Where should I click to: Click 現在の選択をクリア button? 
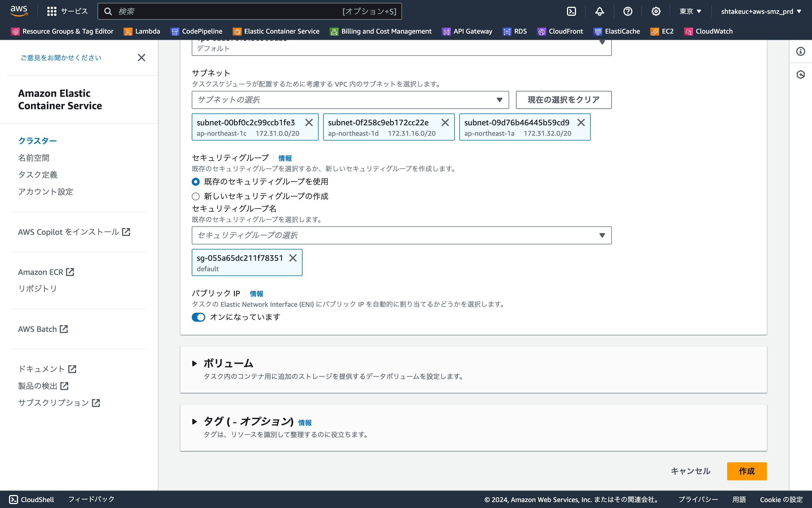tap(564, 100)
